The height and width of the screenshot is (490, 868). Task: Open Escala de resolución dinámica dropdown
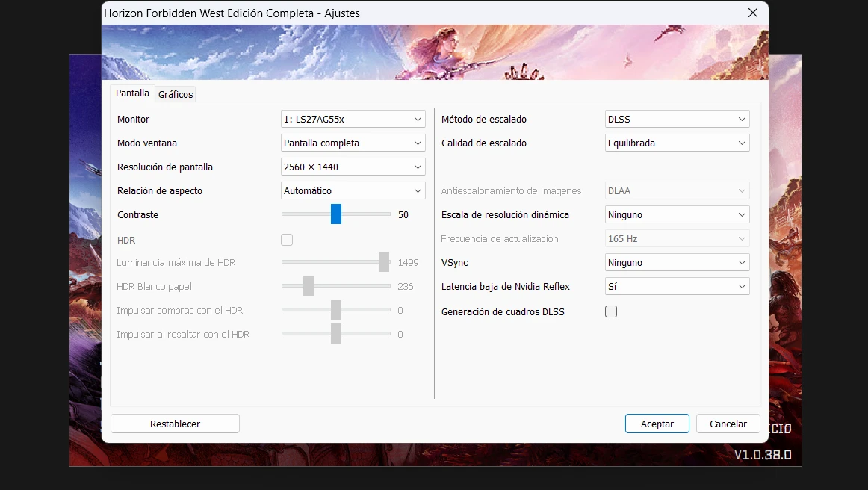[677, 215]
